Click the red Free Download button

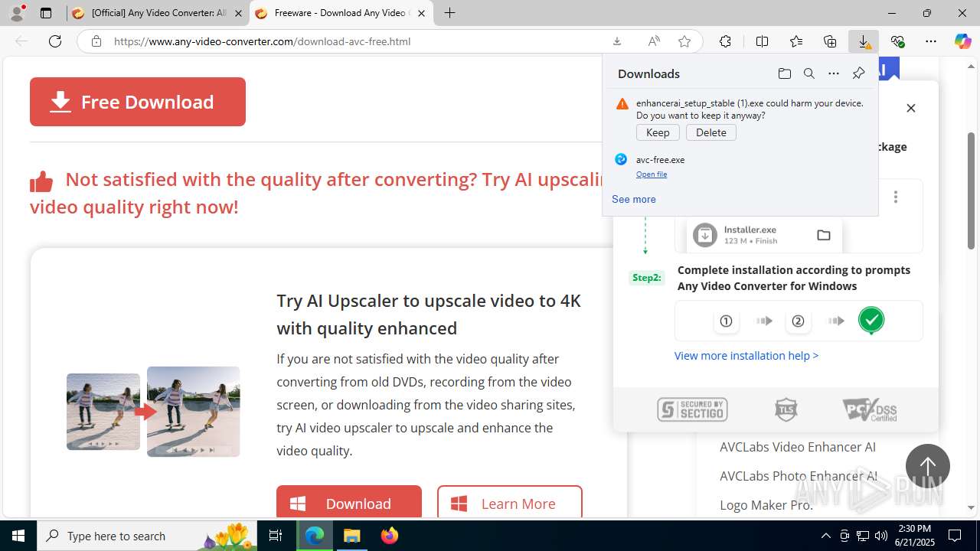point(138,102)
